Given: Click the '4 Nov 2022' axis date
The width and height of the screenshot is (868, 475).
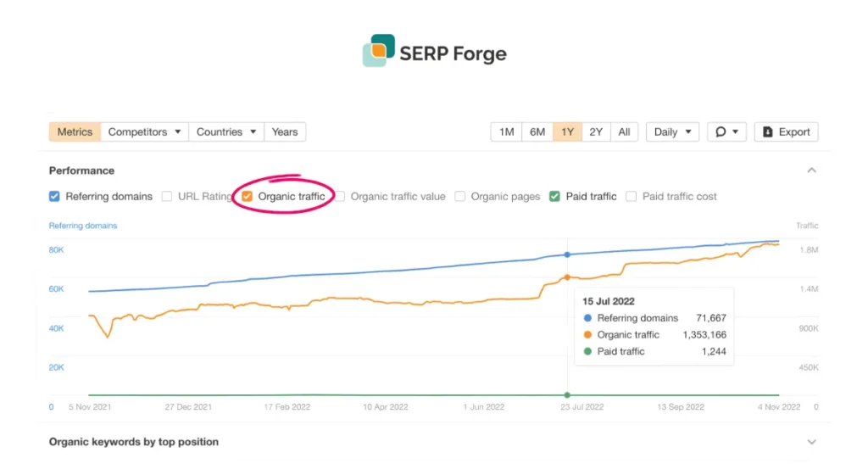Looking at the screenshot, I should [779, 407].
